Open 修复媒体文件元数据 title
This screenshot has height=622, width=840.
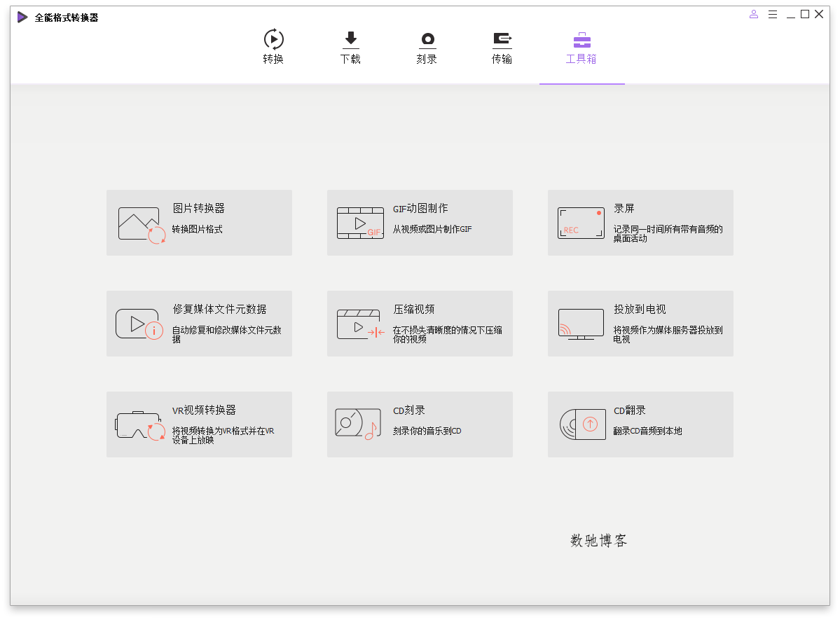tap(220, 309)
